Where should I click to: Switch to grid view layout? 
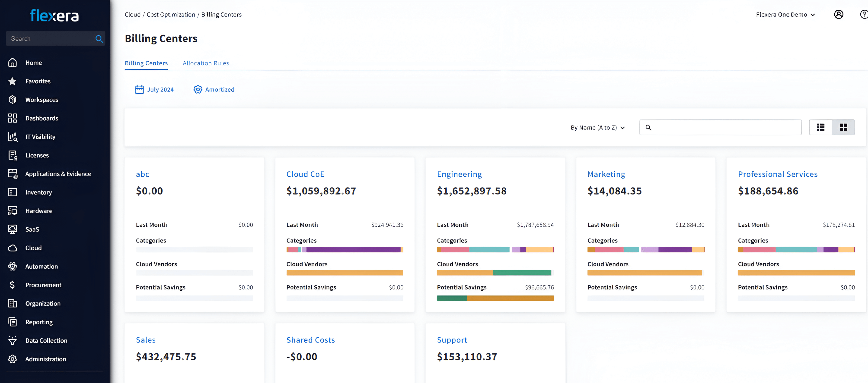[x=843, y=127]
